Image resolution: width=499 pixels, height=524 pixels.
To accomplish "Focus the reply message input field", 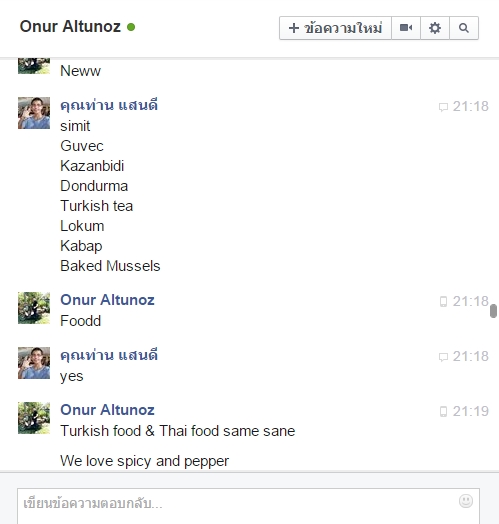I will 248,506.
